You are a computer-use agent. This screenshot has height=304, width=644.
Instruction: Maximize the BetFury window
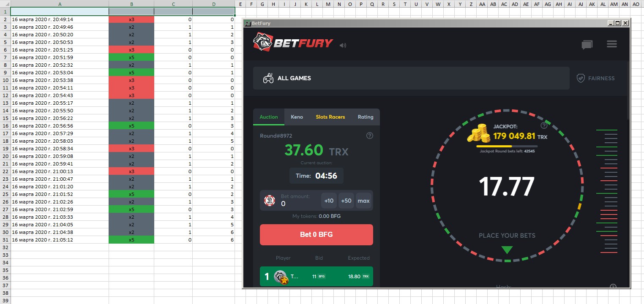coord(618,23)
